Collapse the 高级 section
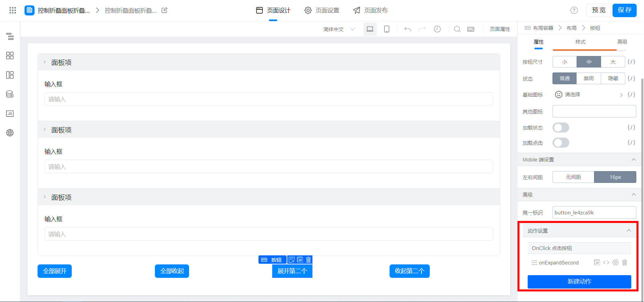 point(634,195)
